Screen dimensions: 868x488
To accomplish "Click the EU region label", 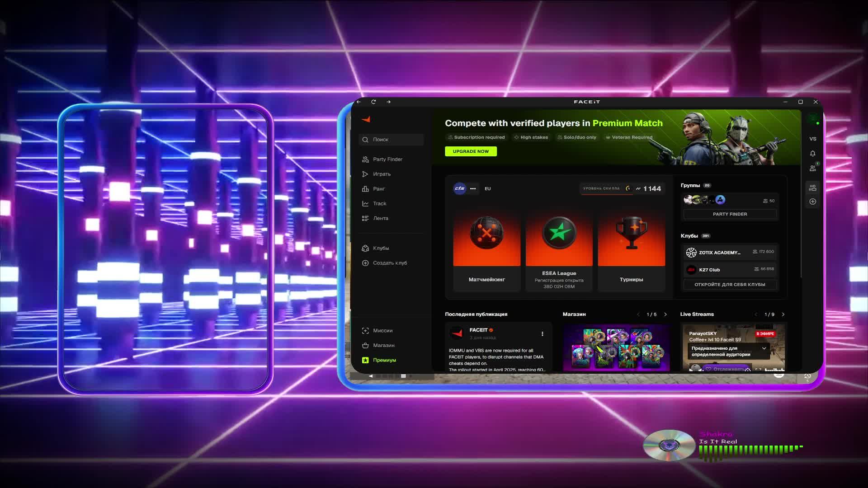I will (488, 189).
